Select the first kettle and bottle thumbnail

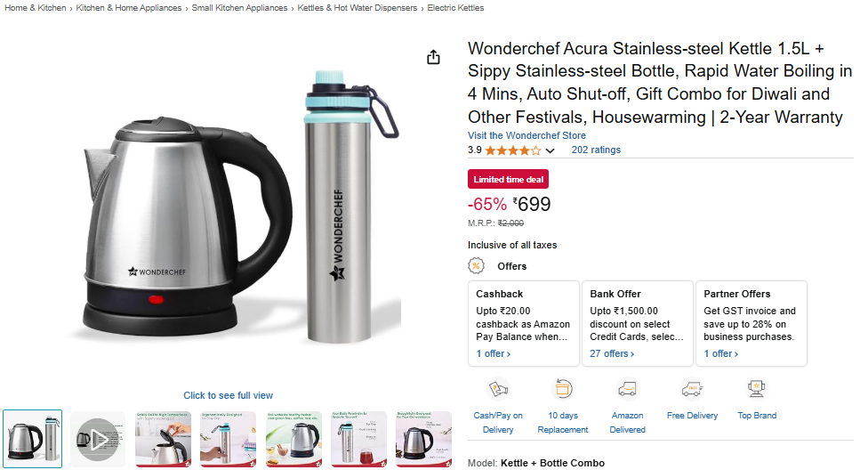[x=33, y=439]
